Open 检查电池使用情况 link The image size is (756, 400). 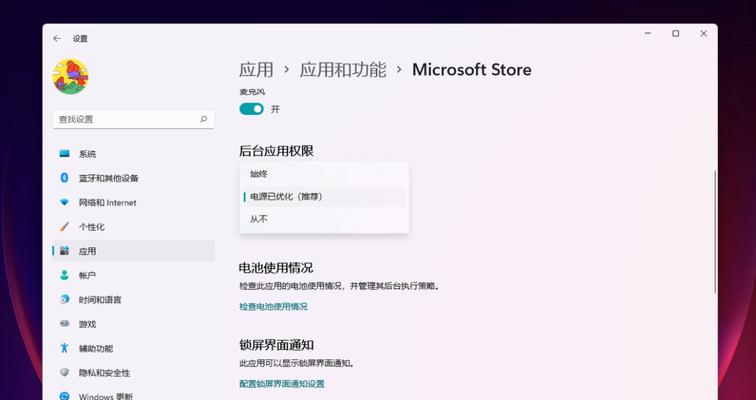tap(273, 307)
